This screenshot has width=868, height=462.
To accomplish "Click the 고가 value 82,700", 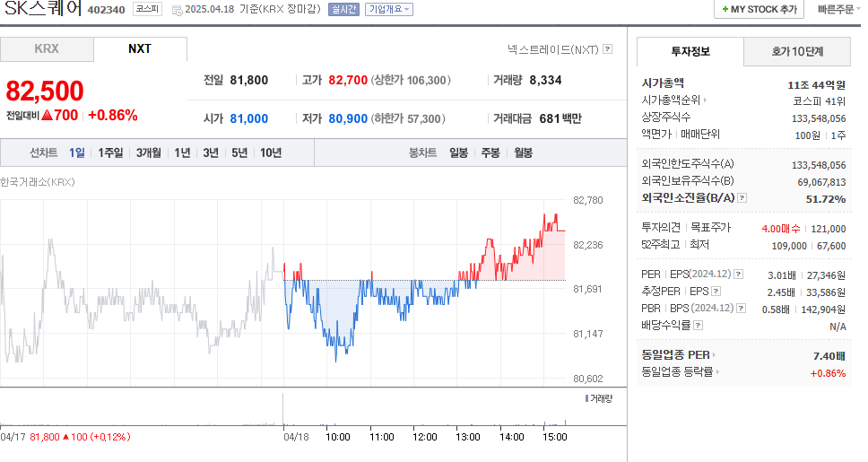I will [348, 81].
